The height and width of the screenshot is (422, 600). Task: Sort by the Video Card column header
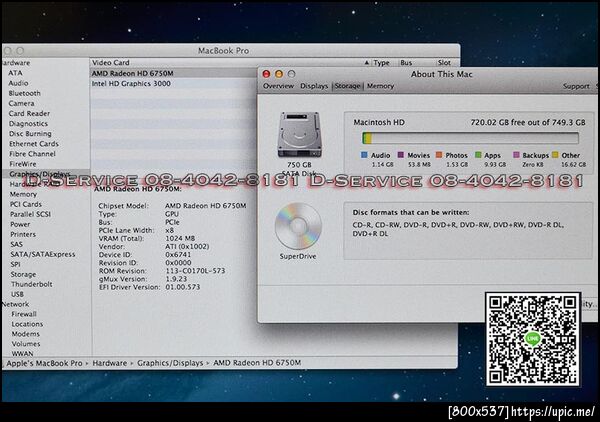pos(111,62)
